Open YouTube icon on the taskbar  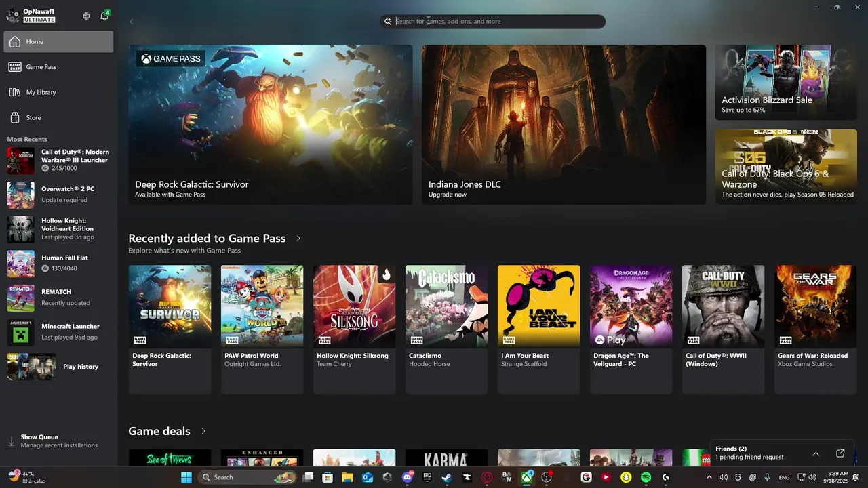(606, 477)
